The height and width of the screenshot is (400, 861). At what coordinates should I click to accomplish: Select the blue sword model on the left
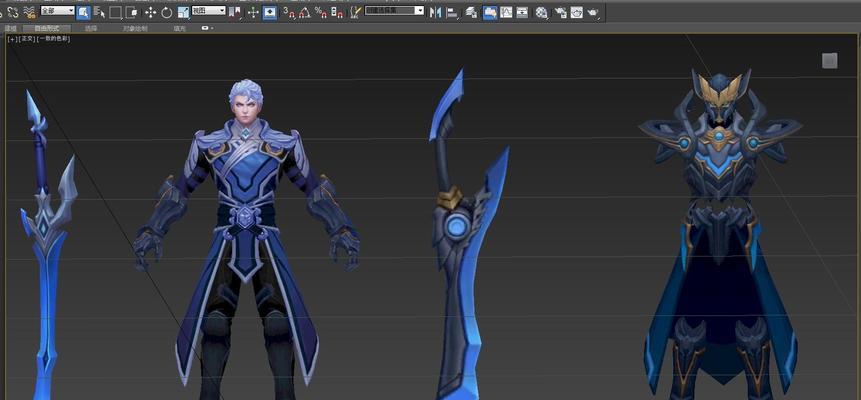(x=47, y=245)
